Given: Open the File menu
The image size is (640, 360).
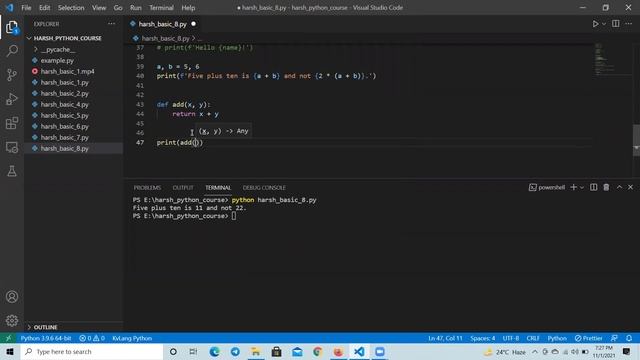Looking at the screenshot, I should click(26, 8).
